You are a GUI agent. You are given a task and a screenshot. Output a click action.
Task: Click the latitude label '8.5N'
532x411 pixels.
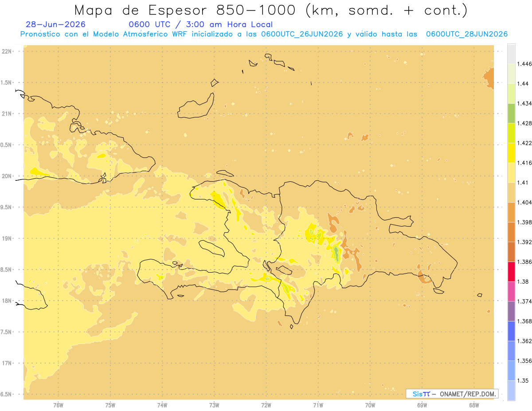7,270
